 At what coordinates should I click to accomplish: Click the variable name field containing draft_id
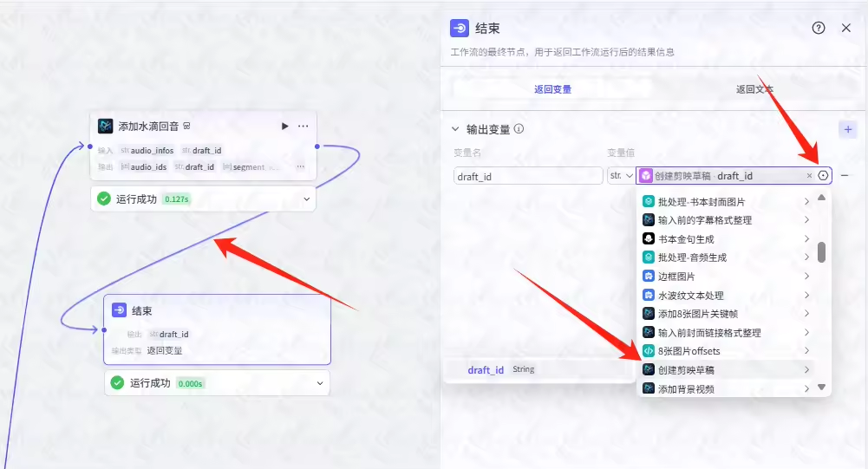pyautogui.click(x=527, y=176)
